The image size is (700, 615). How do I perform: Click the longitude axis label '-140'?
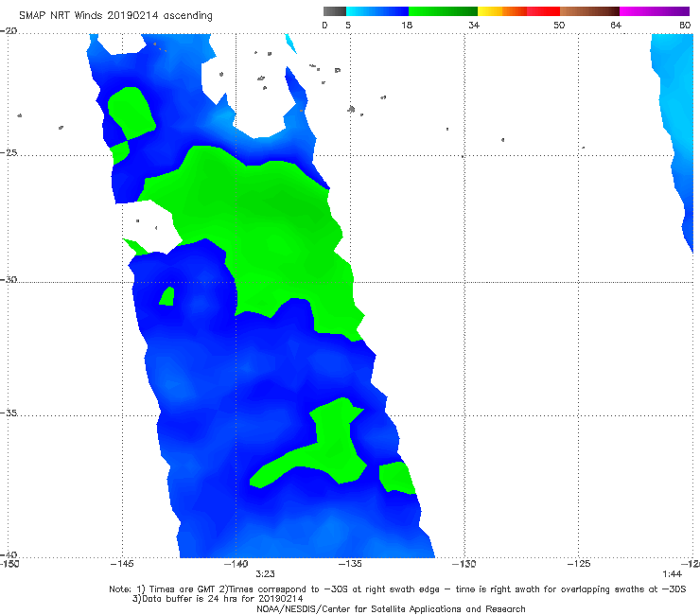point(236,564)
